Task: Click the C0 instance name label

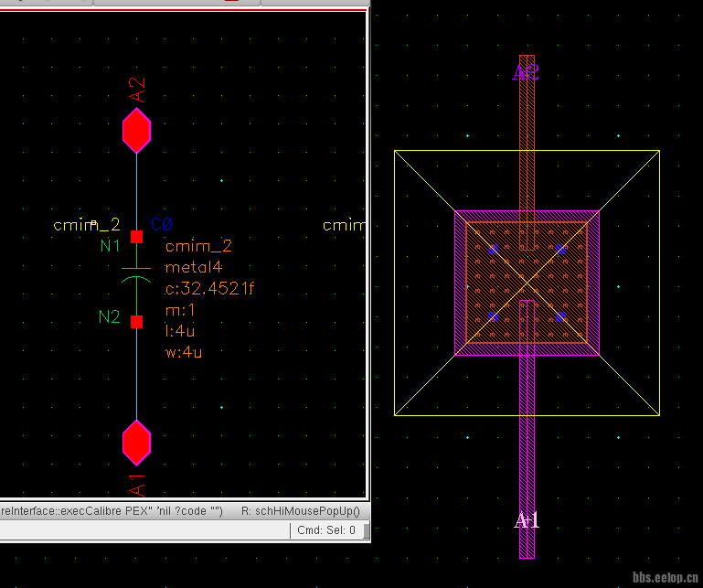Action: coord(162,224)
